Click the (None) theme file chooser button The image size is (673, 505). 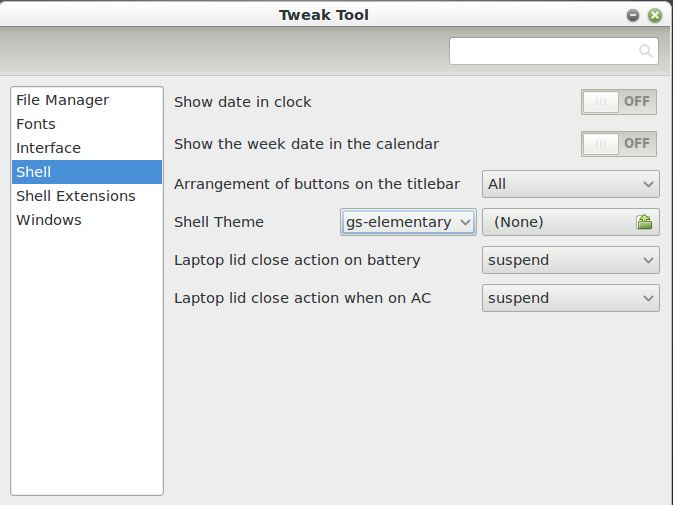click(x=560, y=222)
